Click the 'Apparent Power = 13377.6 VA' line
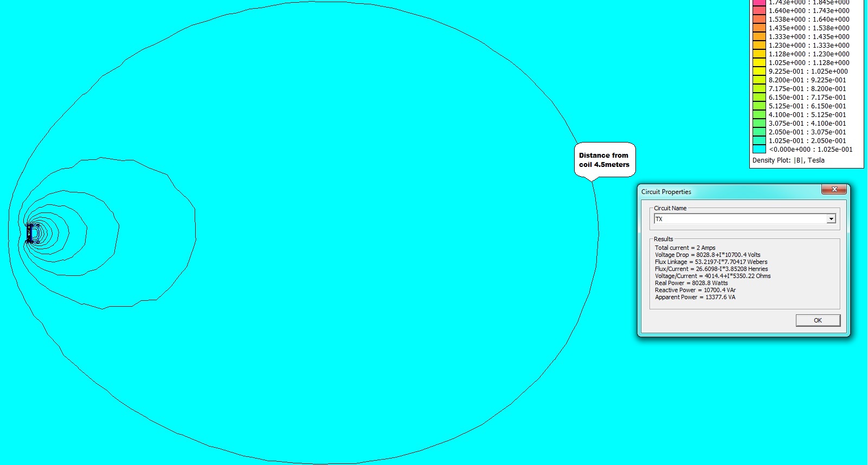Image resolution: width=868 pixels, height=465 pixels. [x=695, y=297]
